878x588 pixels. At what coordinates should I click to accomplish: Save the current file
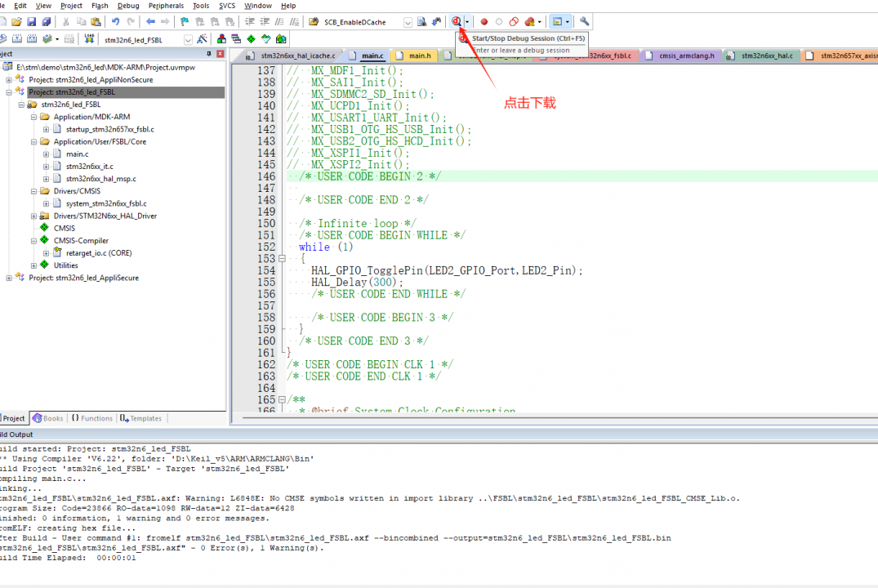coord(31,21)
